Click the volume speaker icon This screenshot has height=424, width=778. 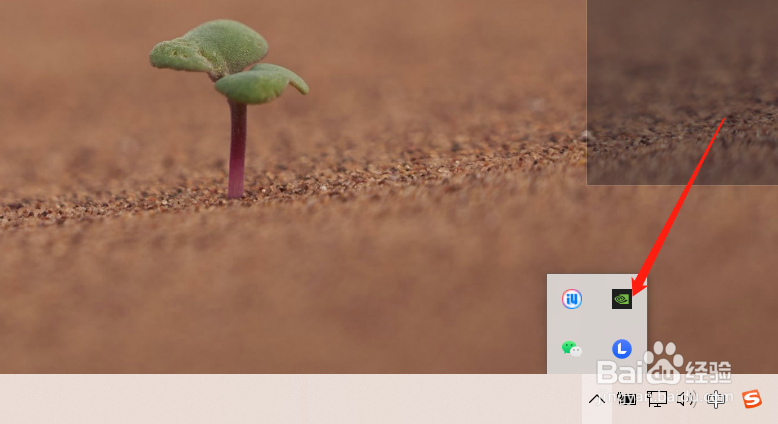pos(687,399)
